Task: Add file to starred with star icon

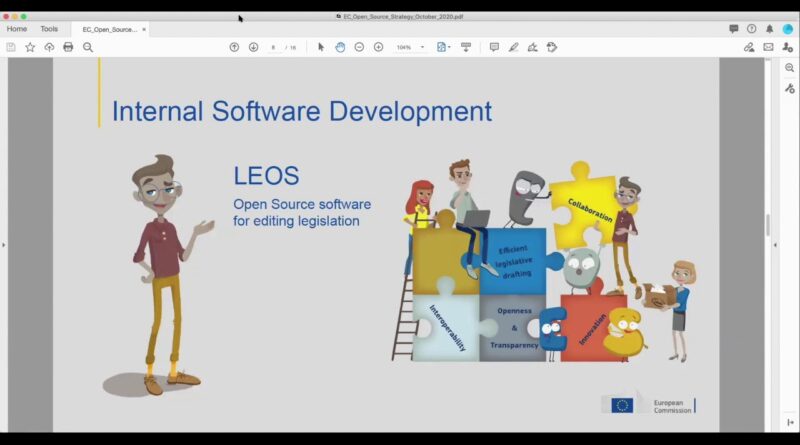Action: tap(30, 47)
